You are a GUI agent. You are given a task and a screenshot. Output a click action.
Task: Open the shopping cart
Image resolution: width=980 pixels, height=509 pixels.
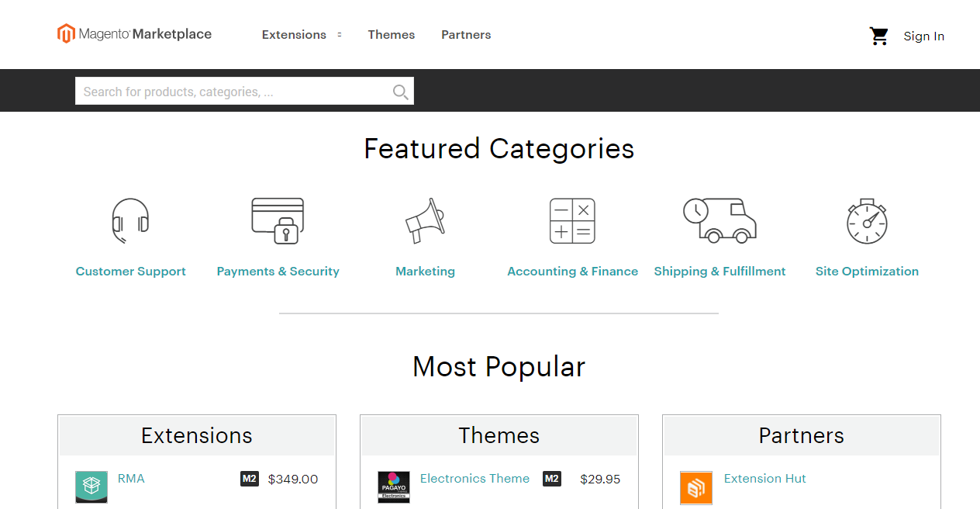878,36
